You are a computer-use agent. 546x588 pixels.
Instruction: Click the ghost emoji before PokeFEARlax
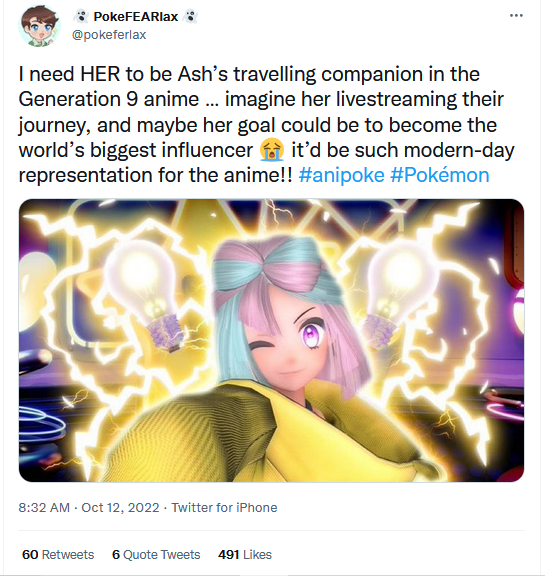(81, 16)
